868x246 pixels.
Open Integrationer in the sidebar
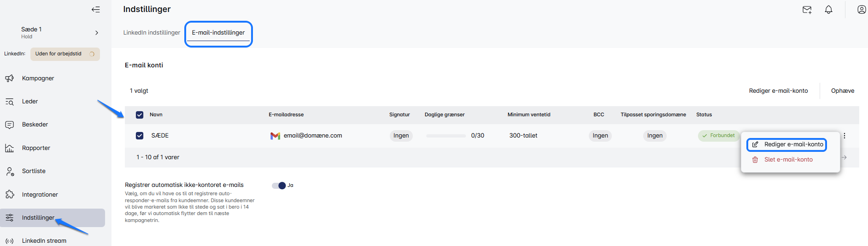coord(40,195)
